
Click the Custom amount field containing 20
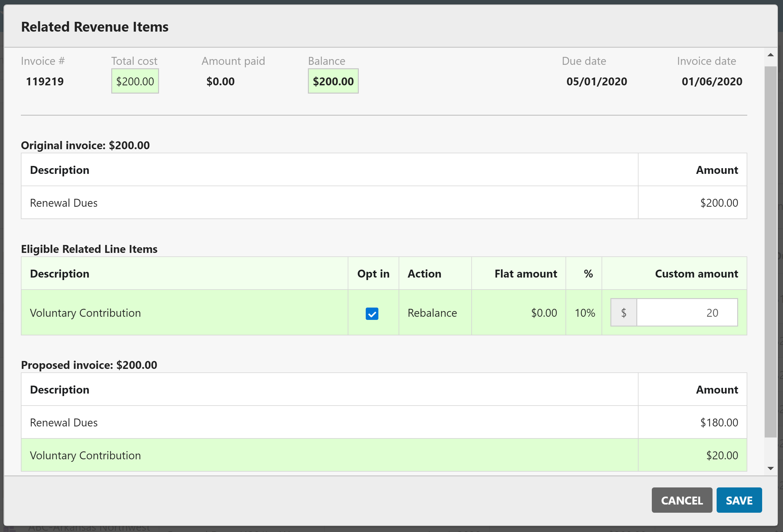[687, 312]
